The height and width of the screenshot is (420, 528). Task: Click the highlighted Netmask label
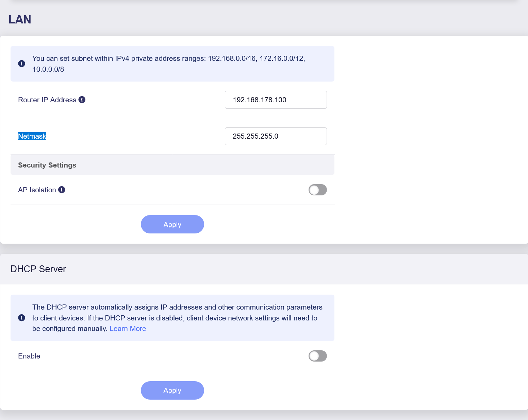[x=32, y=136]
